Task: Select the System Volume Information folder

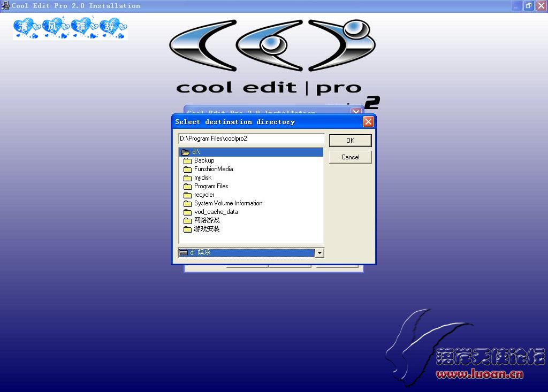Action: point(228,203)
